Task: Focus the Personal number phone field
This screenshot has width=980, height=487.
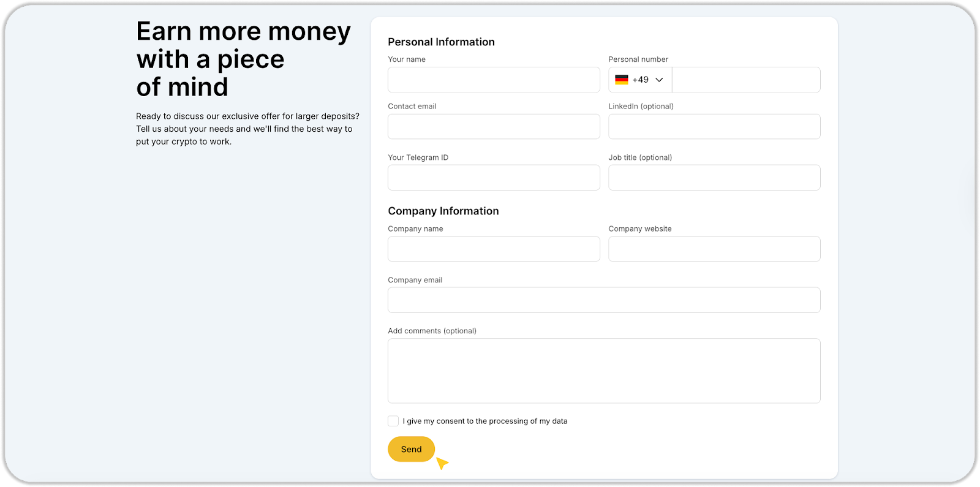Action: (745, 80)
